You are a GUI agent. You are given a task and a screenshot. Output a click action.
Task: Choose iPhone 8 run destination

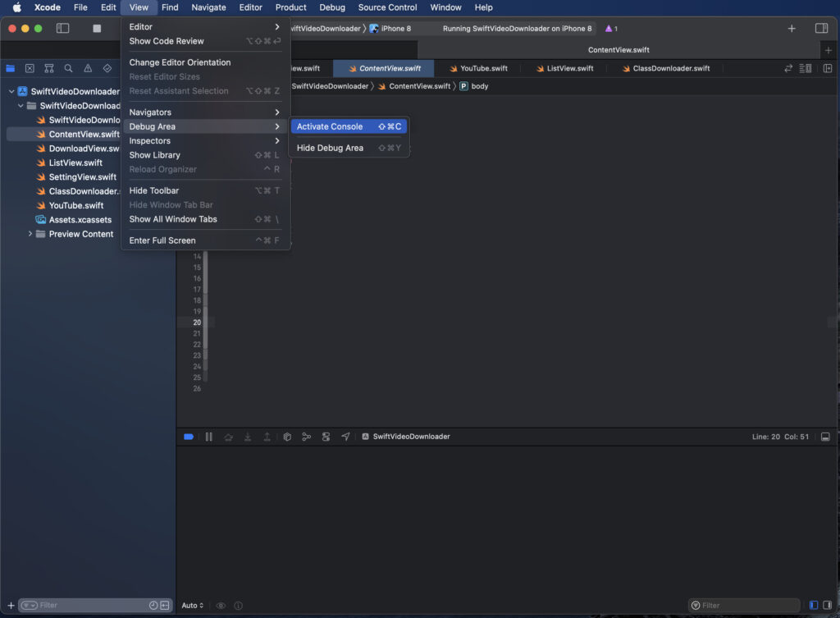(390, 29)
